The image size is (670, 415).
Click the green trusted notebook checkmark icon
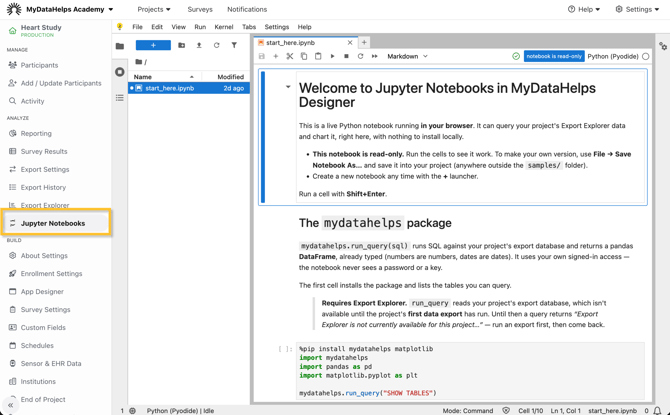click(516, 56)
